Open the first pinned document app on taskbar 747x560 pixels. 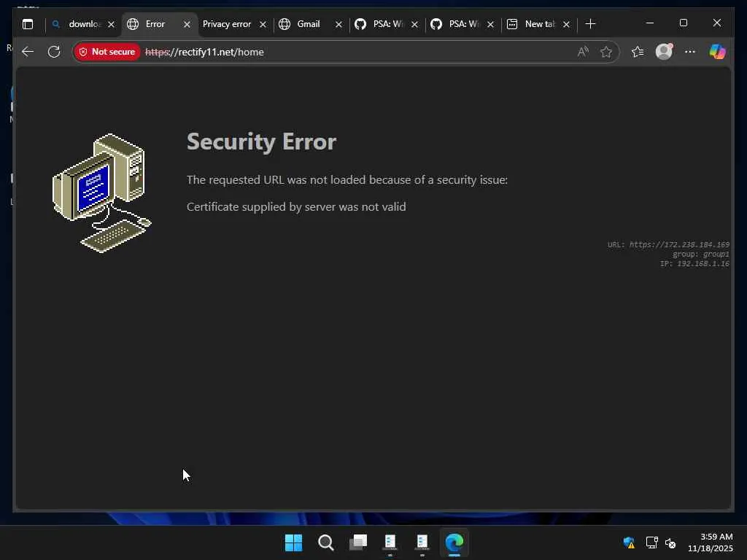pos(390,542)
